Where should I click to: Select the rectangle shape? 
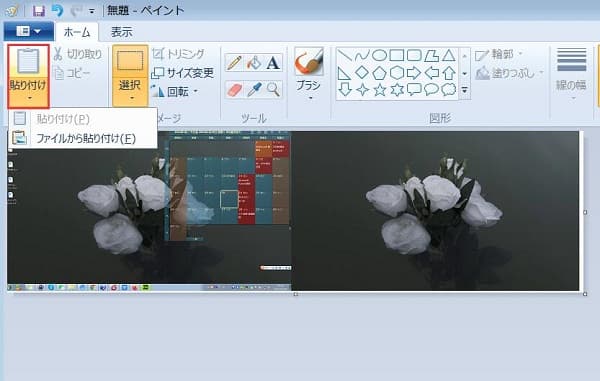(x=396, y=55)
